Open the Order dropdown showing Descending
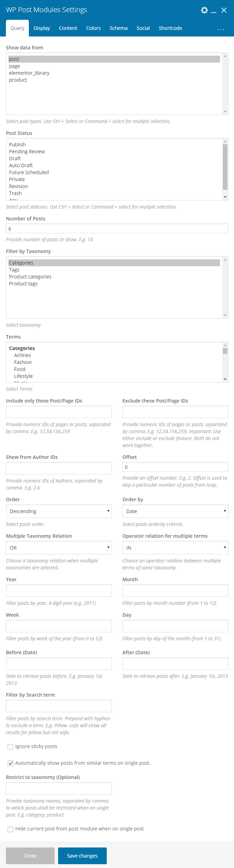 pos(59,511)
